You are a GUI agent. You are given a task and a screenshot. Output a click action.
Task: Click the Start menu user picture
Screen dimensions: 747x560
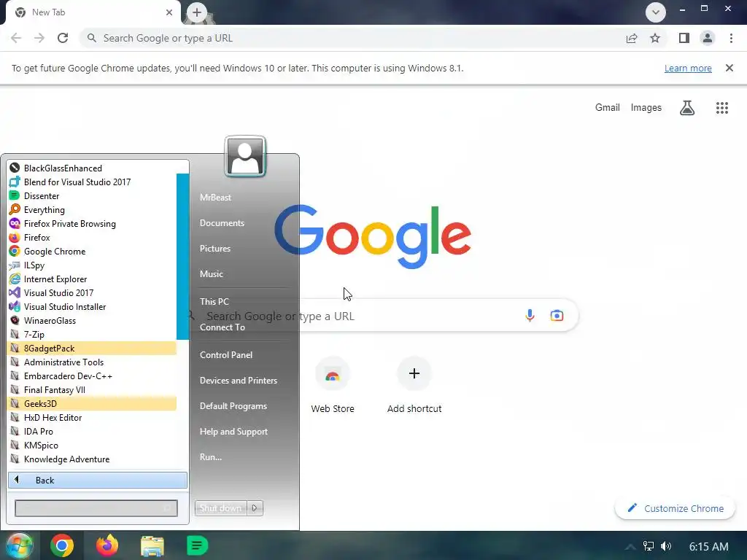(x=245, y=157)
